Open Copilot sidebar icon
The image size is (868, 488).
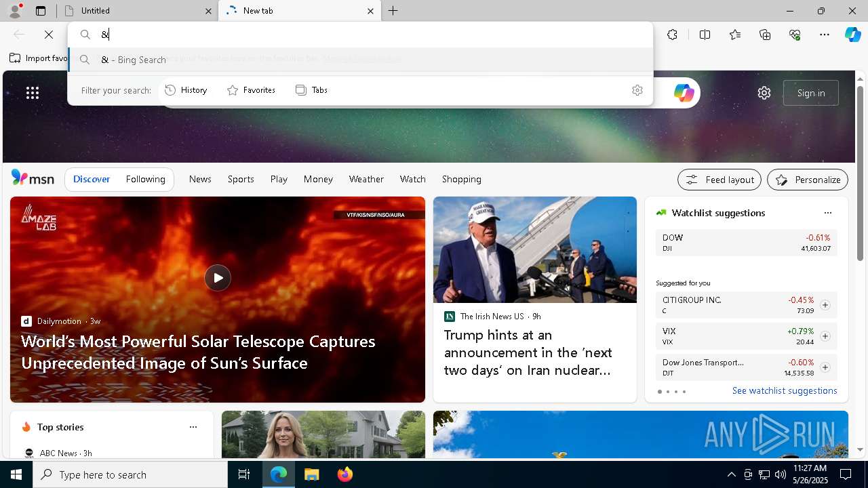click(x=852, y=35)
